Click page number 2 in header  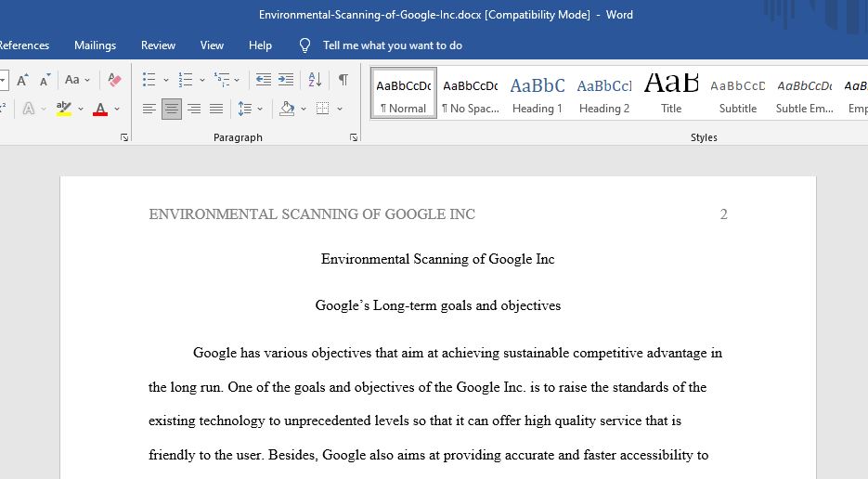point(723,214)
